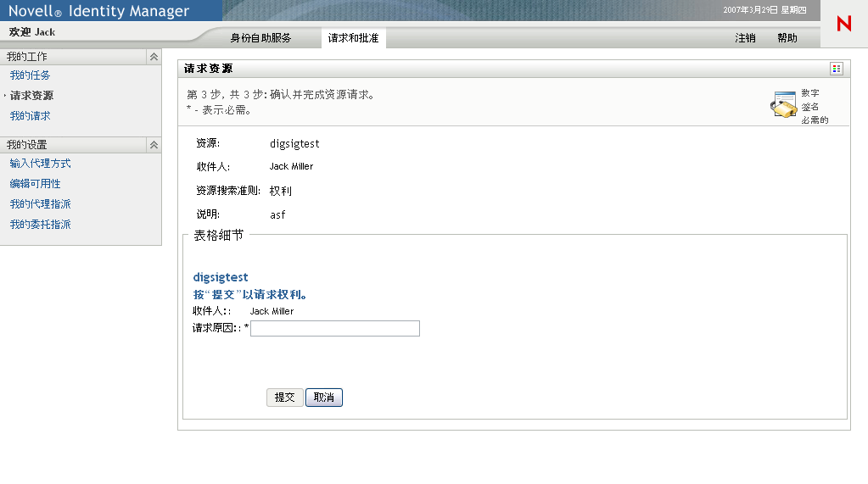Collapse the 我的设置 section
The width and height of the screenshot is (868, 484).
click(x=154, y=145)
